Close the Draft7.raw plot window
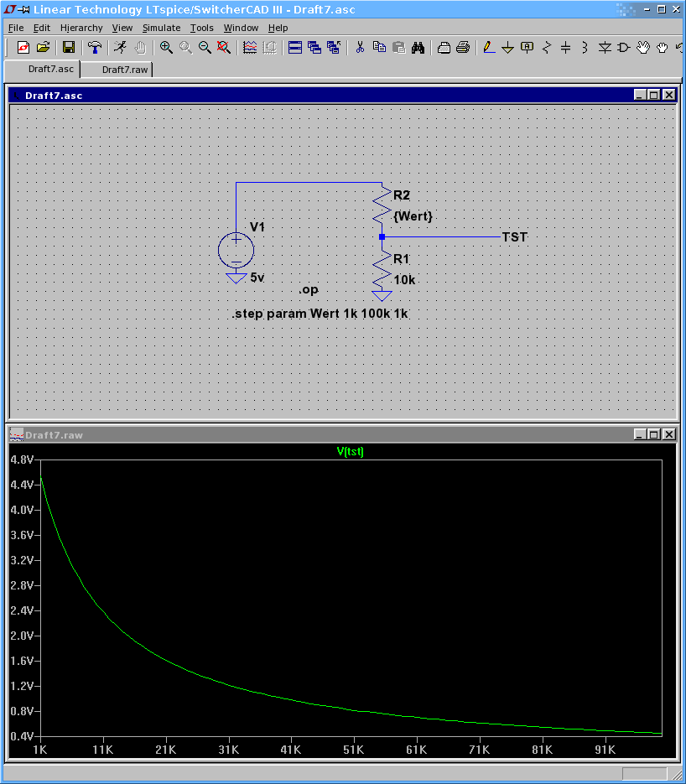 pyautogui.click(x=669, y=434)
